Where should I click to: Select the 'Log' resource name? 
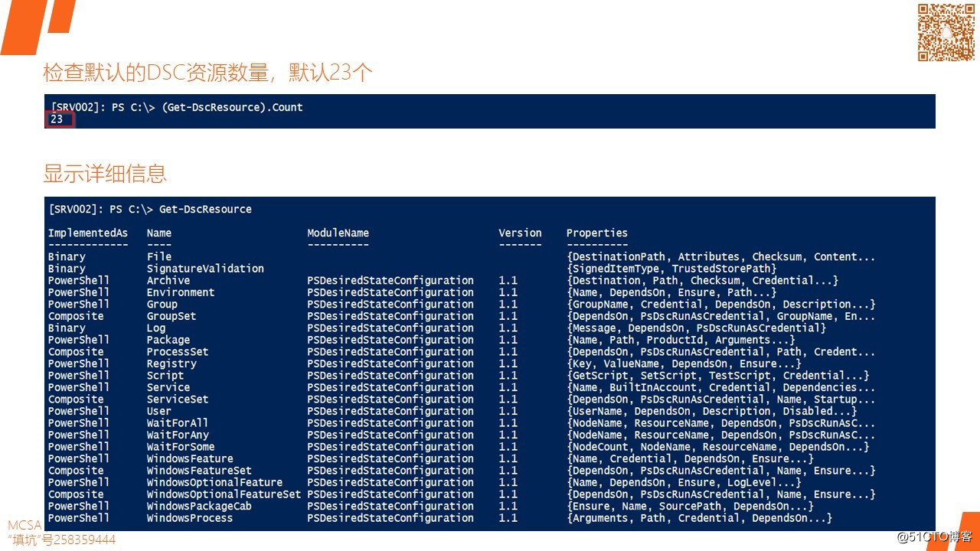coord(156,328)
